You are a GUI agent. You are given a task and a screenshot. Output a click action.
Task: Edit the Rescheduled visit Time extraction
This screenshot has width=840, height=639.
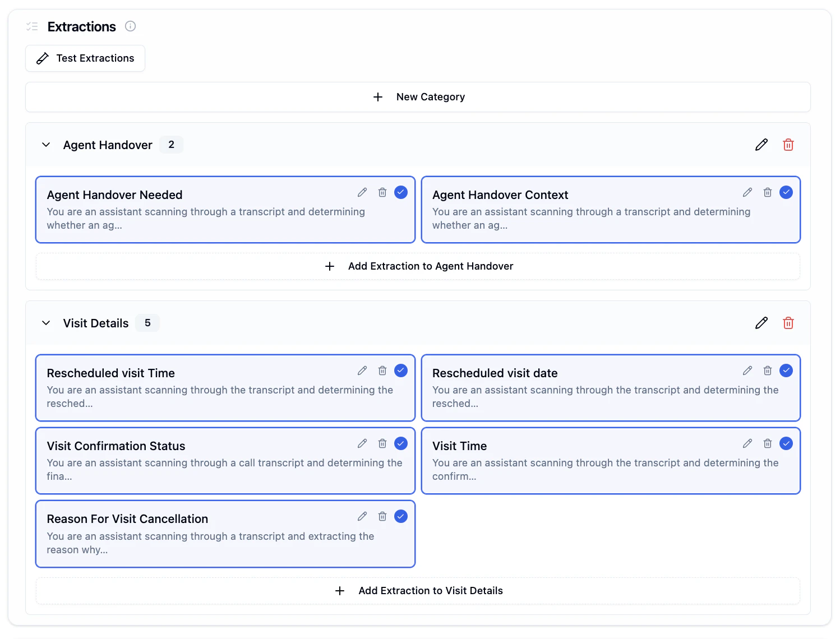362,371
